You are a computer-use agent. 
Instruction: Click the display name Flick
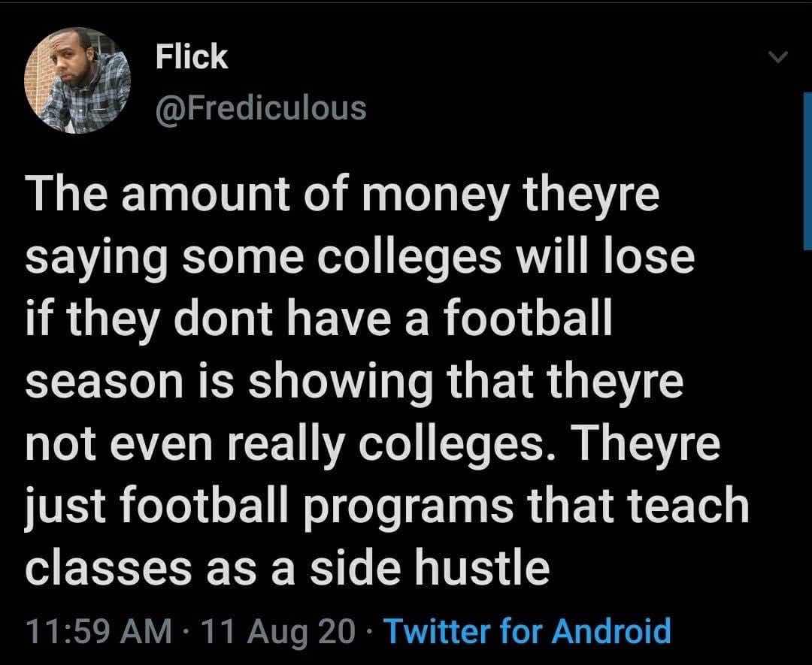coord(191,57)
